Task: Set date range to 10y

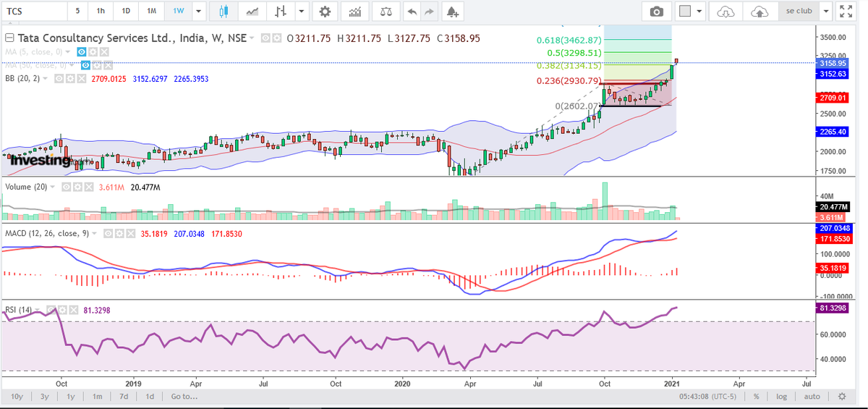Action: [17, 397]
